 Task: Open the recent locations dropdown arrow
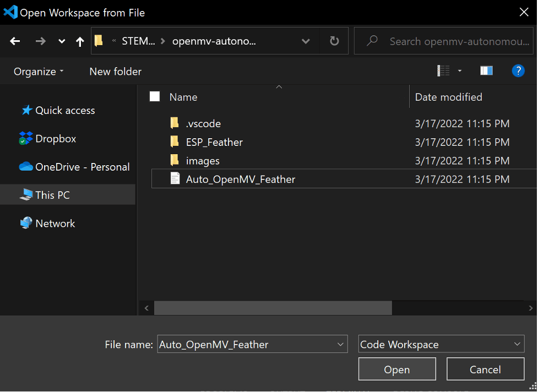tap(62, 41)
